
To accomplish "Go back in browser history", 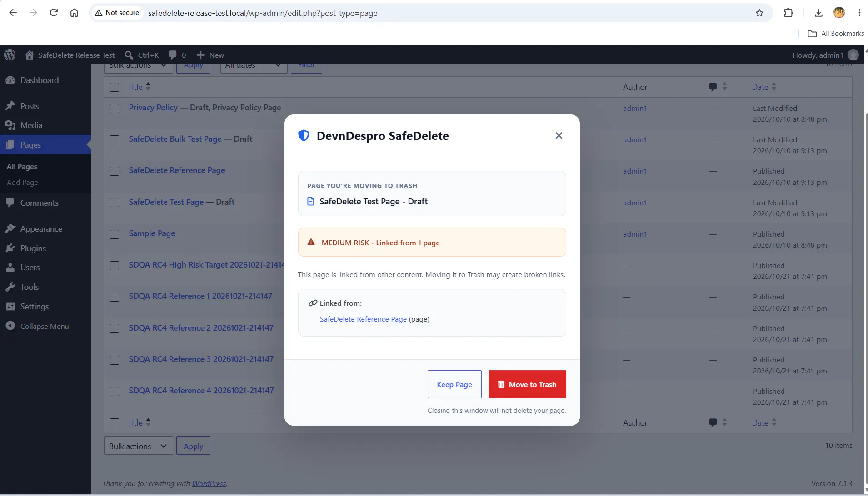I will tap(13, 13).
